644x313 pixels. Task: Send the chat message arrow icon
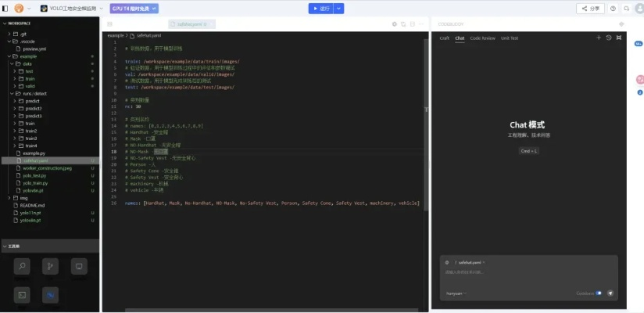pyautogui.click(x=610, y=293)
